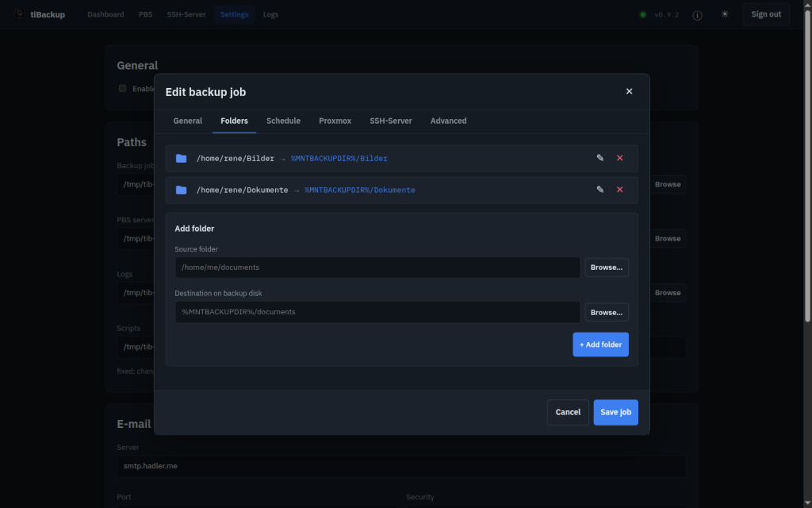
Task: Select Settings in top navigation
Action: 234,14
